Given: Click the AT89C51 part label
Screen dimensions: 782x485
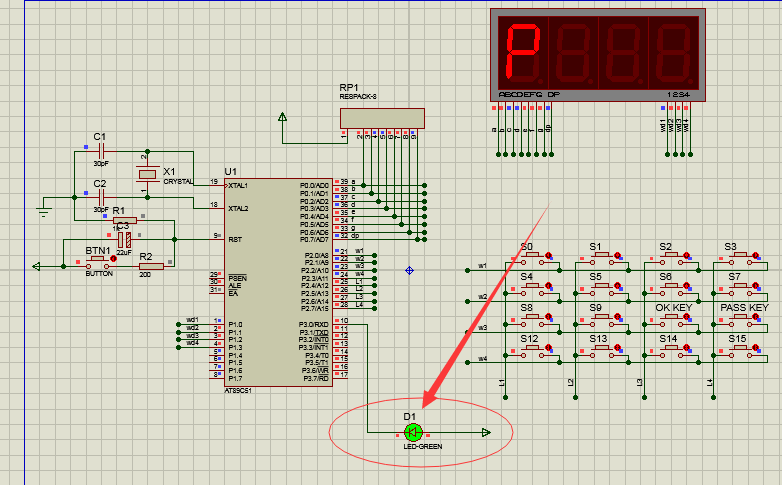Looking at the screenshot, I should click(238, 391).
